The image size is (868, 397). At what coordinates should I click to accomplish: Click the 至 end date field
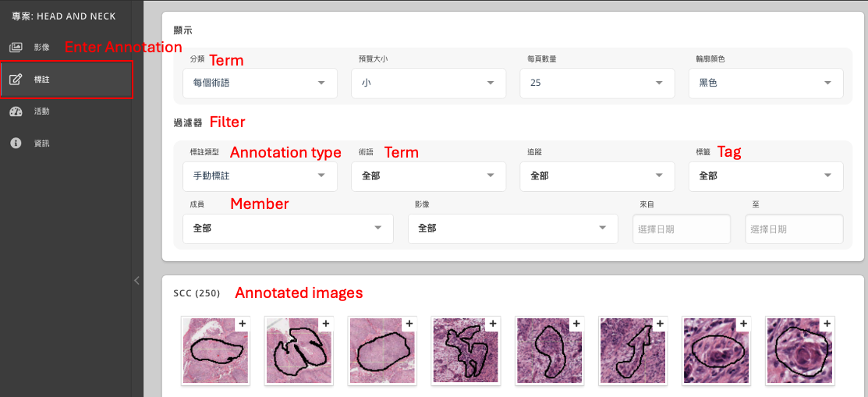(793, 229)
